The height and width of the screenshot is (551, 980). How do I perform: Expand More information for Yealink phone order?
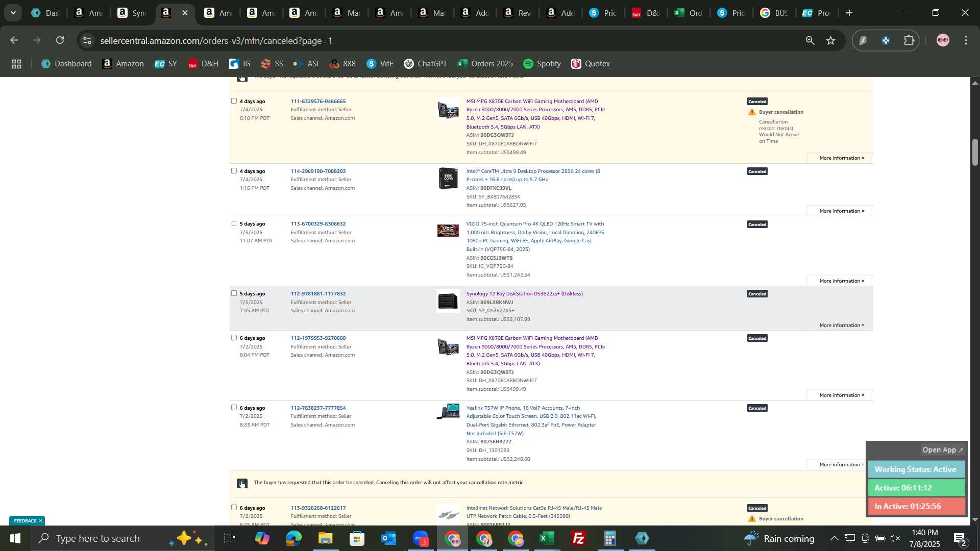(841, 465)
